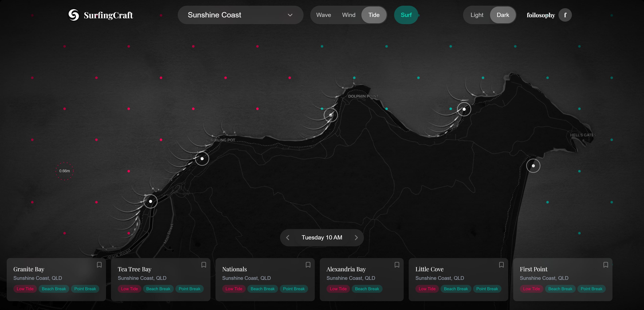Select the Dark theme option
Image resolution: width=644 pixels, height=310 pixels.
503,15
